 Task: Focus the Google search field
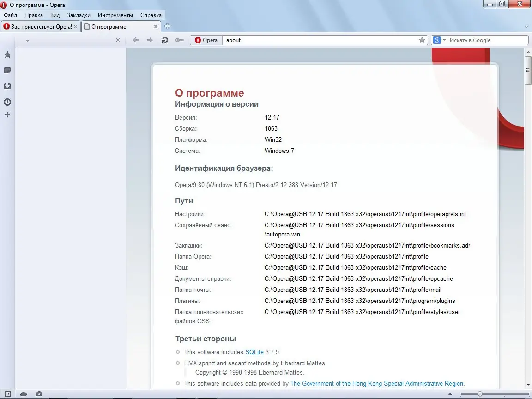[488, 40]
